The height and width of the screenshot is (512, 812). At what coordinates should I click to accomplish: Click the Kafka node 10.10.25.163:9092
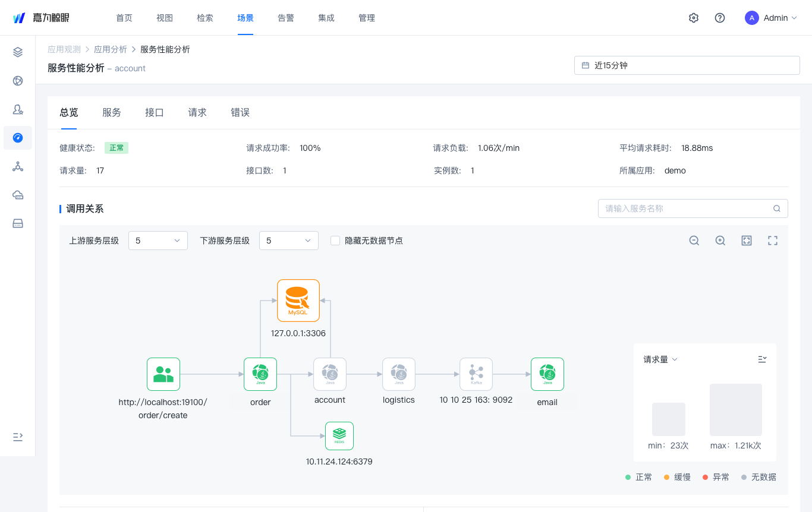tap(476, 374)
